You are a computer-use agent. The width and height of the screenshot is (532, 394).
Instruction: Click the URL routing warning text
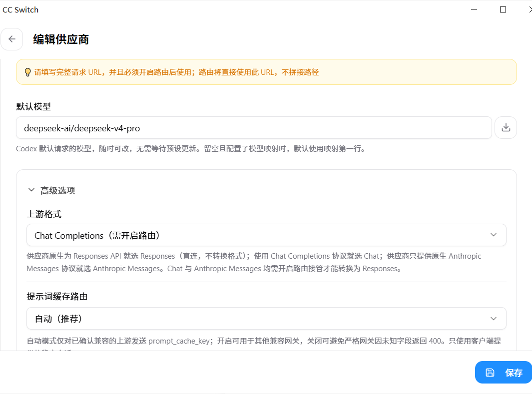(176, 72)
